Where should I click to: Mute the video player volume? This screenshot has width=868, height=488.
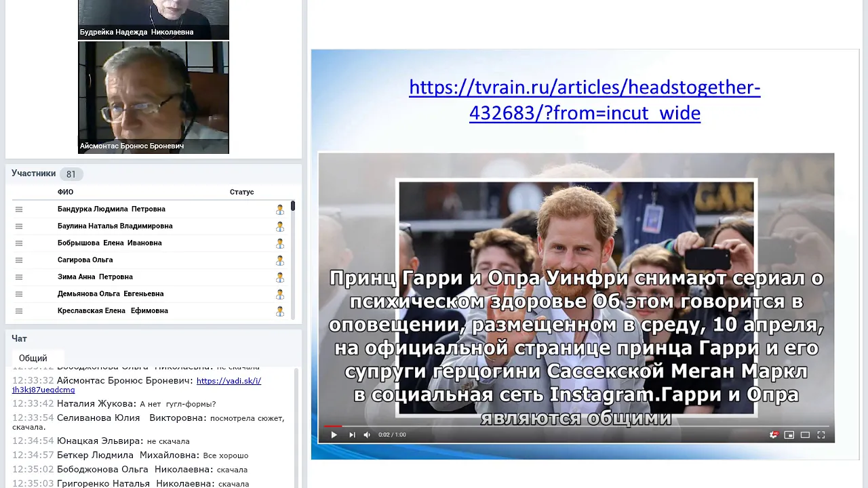point(367,434)
